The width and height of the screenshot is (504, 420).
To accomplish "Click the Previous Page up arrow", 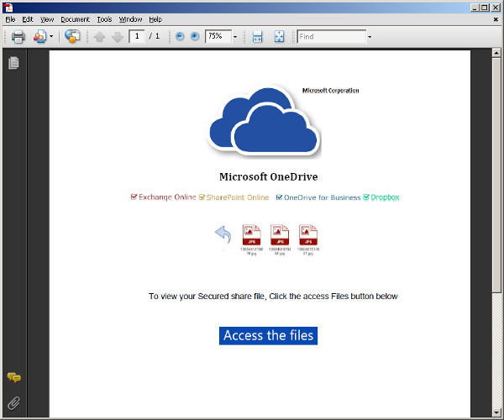I will coord(99,37).
